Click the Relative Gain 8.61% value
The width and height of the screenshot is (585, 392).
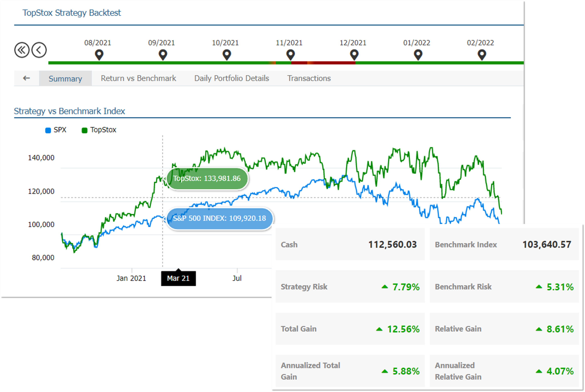[560, 329]
